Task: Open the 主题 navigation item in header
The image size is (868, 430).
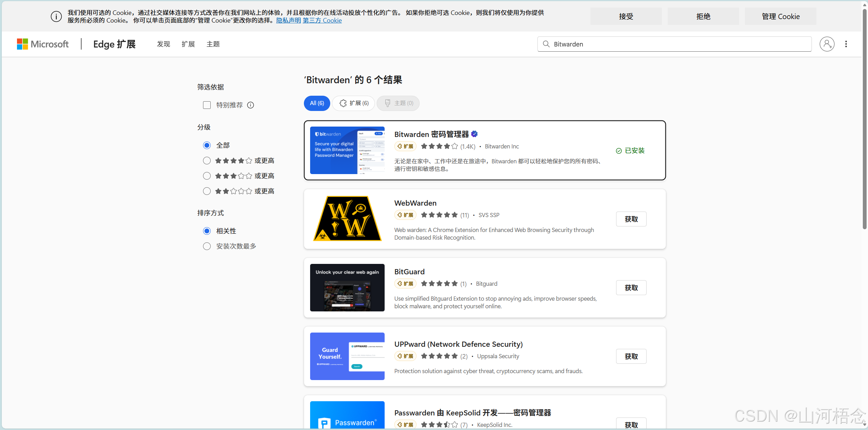Action: (x=213, y=44)
